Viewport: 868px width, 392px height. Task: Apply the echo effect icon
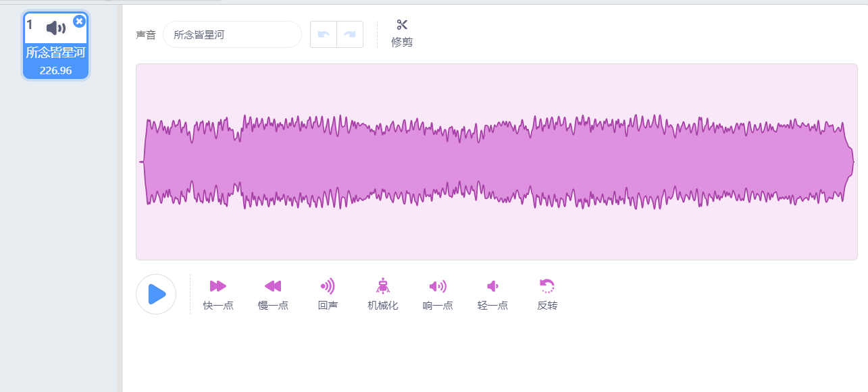pos(328,286)
